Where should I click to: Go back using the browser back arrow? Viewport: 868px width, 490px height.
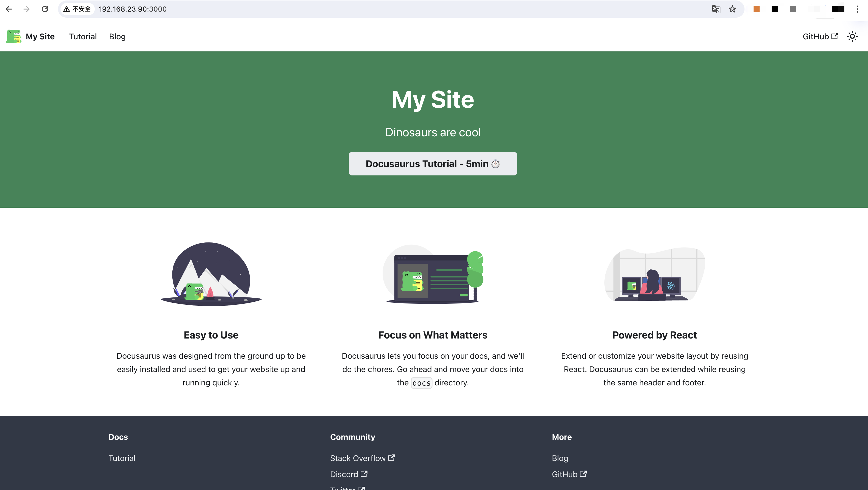click(9, 9)
